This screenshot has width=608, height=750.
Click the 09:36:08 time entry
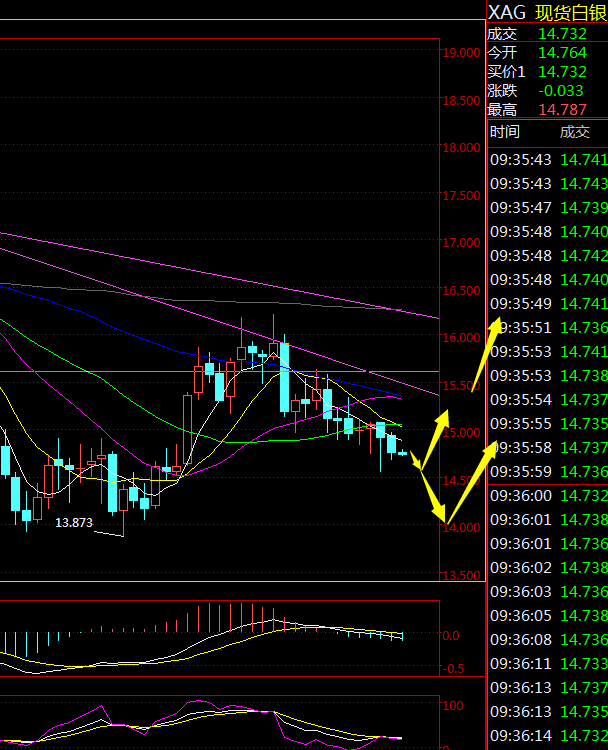pyautogui.click(x=520, y=640)
